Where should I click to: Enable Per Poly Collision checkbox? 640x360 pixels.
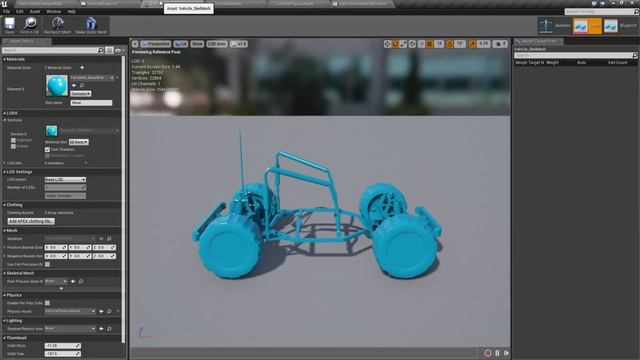pos(47,303)
